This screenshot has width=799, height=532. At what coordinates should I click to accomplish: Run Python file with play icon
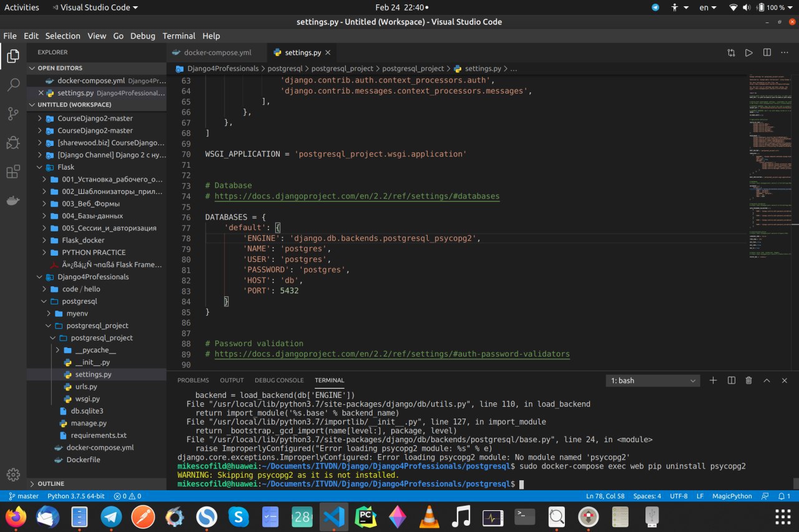pyautogui.click(x=749, y=53)
